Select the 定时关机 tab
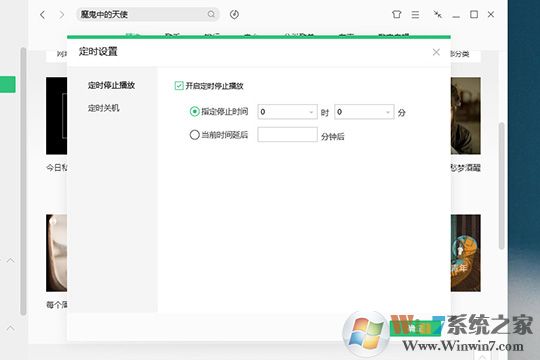Image resolution: width=540 pixels, height=360 pixels. coord(103,108)
